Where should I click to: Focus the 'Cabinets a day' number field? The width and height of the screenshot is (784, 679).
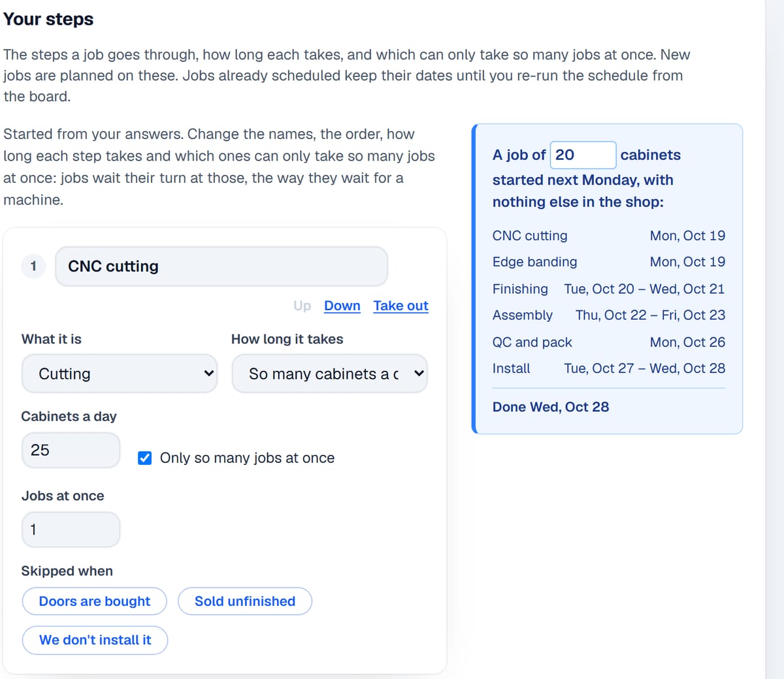[71, 450]
